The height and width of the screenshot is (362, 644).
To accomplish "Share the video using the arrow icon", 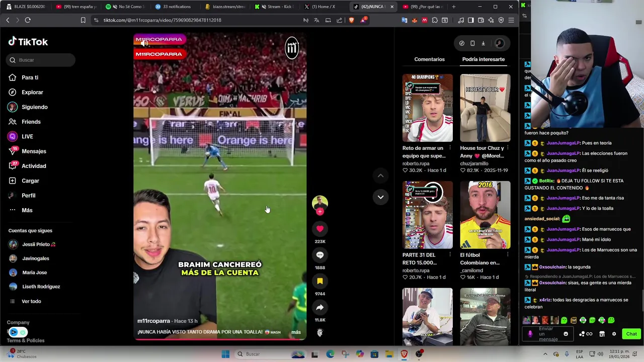I will pos(319,307).
